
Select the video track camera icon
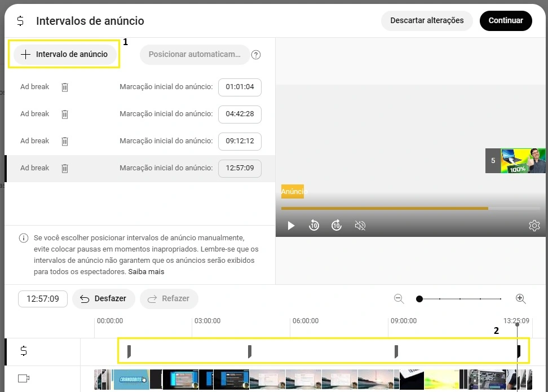coord(23,378)
